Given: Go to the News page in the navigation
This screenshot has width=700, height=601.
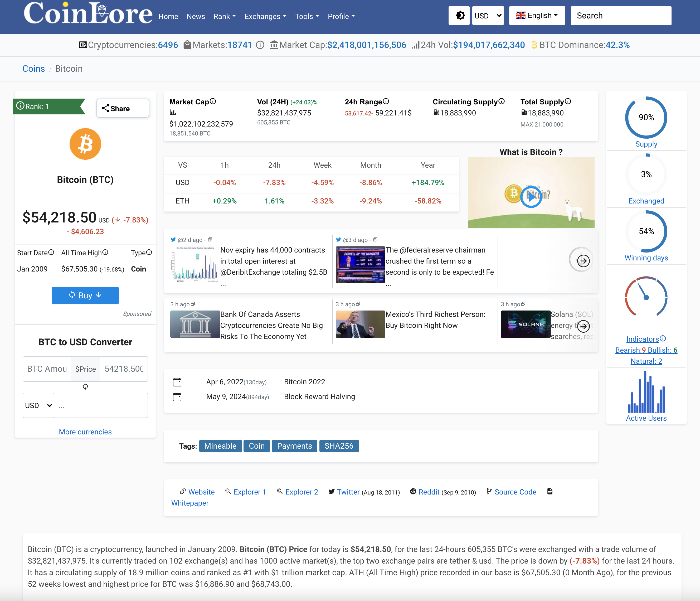Looking at the screenshot, I should [196, 16].
